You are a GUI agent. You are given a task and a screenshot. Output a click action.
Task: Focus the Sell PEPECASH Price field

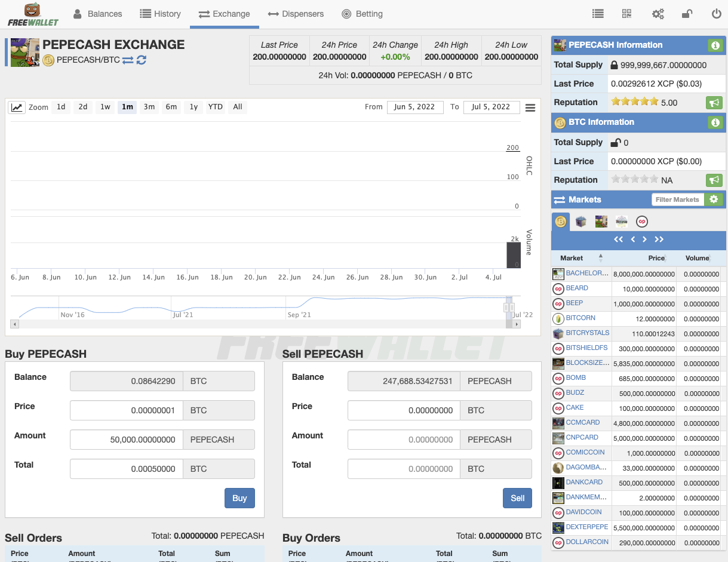click(404, 410)
